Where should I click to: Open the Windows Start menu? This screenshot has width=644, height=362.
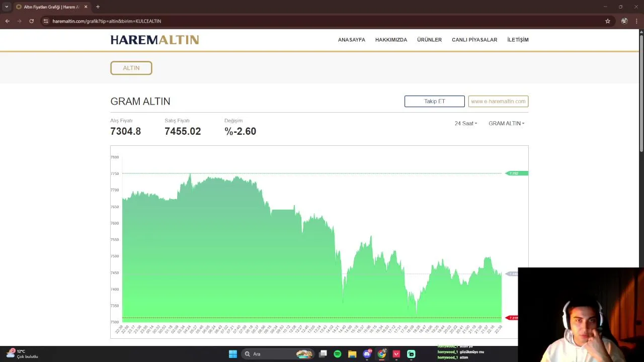233,354
